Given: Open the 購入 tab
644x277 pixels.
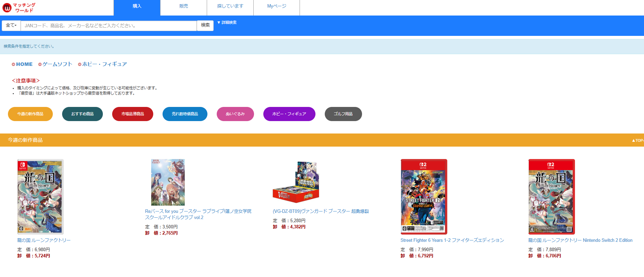Looking at the screenshot, I should pos(137,8).
